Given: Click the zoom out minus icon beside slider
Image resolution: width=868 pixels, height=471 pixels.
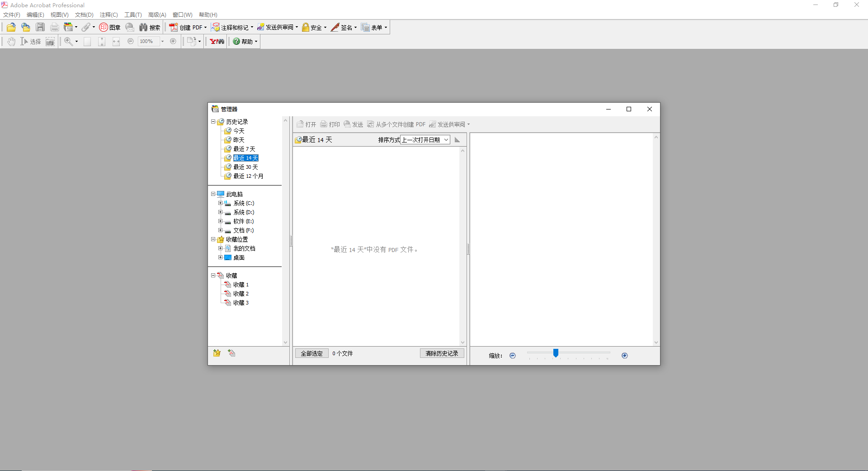Looking at the screenshot, I should click(x=512, y=356).
